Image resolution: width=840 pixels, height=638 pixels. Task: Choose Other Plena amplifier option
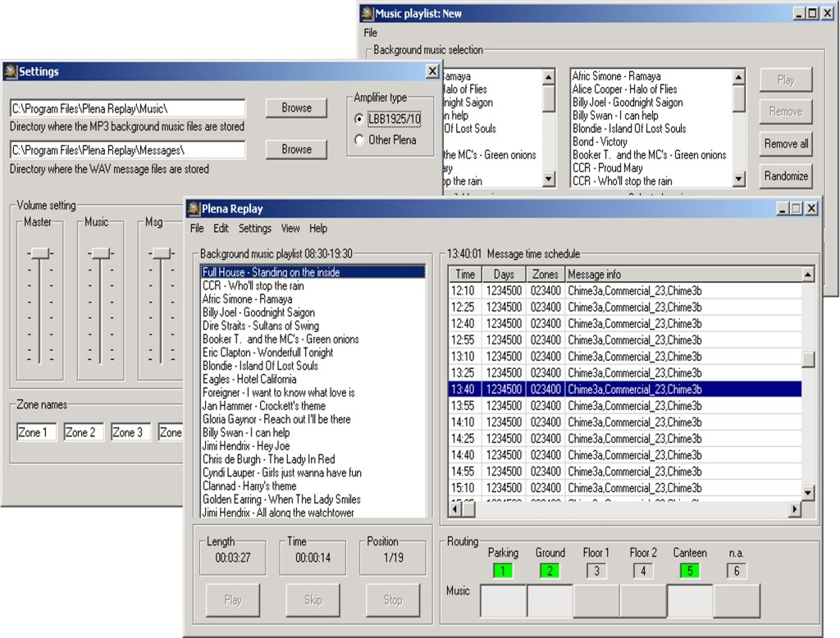click(358, 140)
